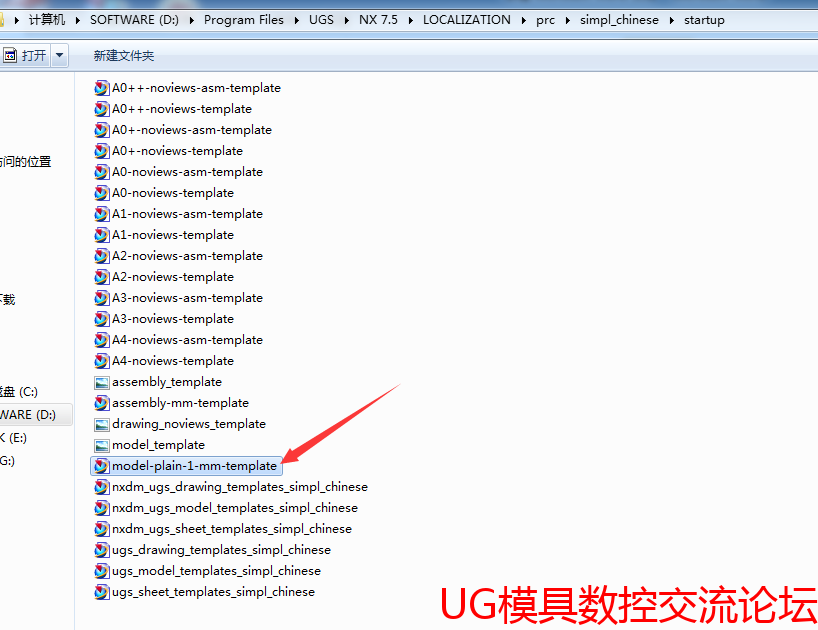Go to simpl_chinese folder in the address bar
Screen dimensions: 818x630
pos(619,20)
